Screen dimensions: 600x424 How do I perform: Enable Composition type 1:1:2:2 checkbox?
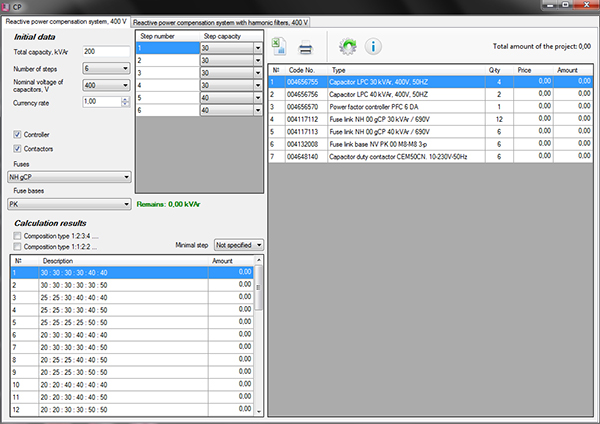17,245
